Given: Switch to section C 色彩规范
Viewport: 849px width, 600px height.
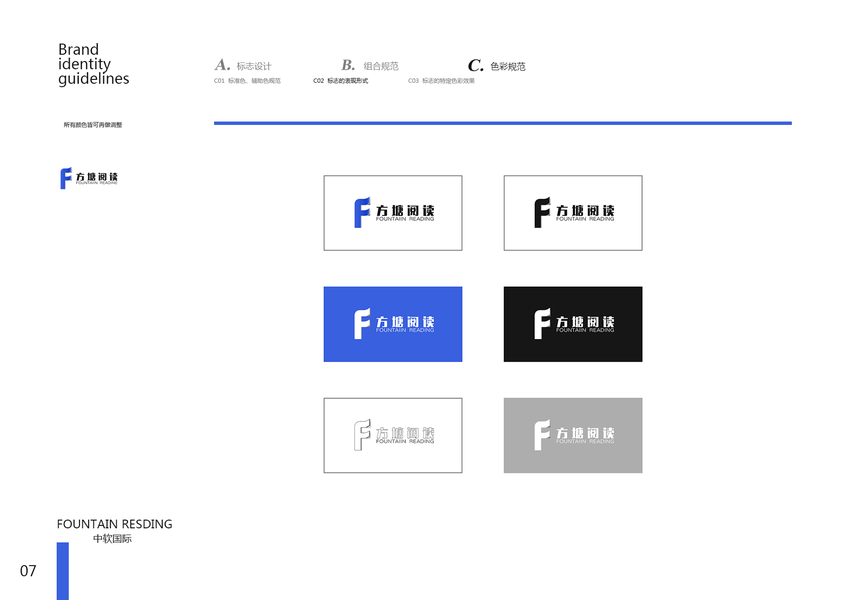Looking at the screenshot, I should pyautogui.click(x=508, y=67).
